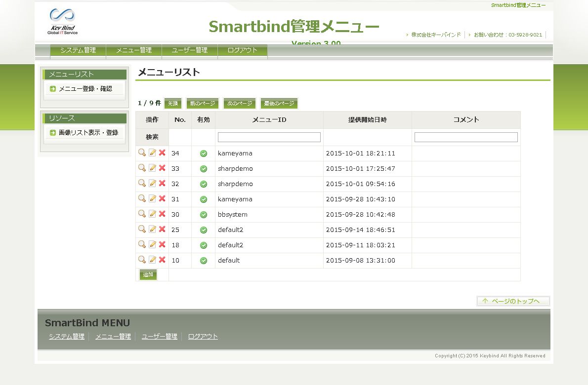588x385 pixels.
Task: Jump to last page with 最後のページ
Action: (279, 103)
